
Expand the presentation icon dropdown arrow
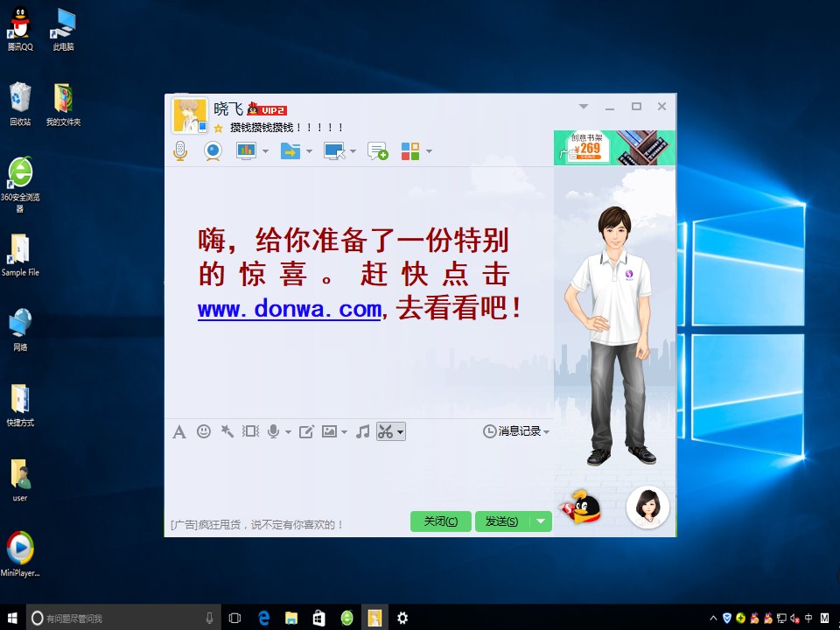click(x=265, y=151)
